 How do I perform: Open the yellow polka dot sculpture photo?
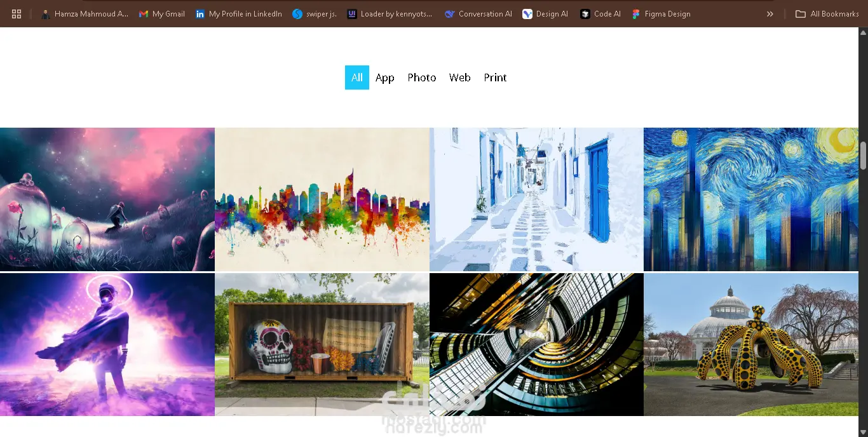click(751, 345)
